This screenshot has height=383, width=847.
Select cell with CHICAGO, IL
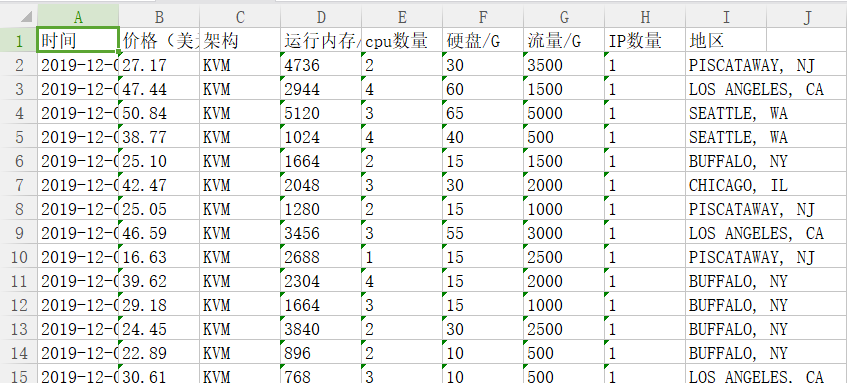(726, 185)
